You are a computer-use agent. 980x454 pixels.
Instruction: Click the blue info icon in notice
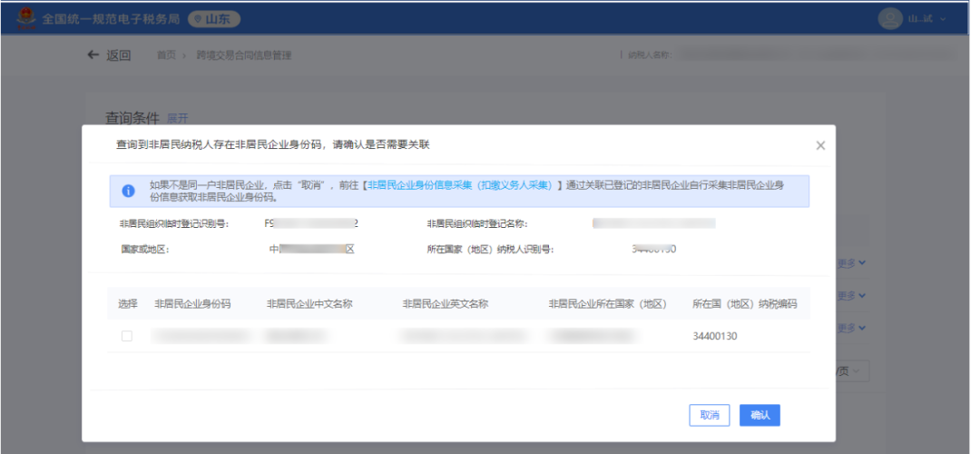point(128,191)
